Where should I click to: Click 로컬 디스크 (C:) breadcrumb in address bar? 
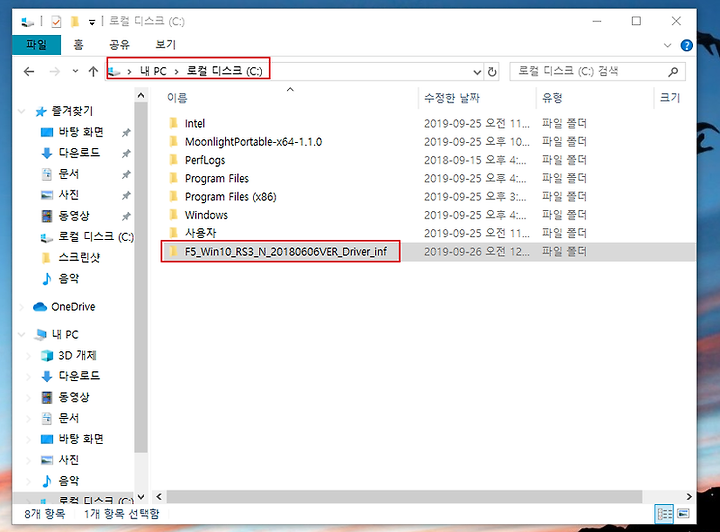[224, 71]
